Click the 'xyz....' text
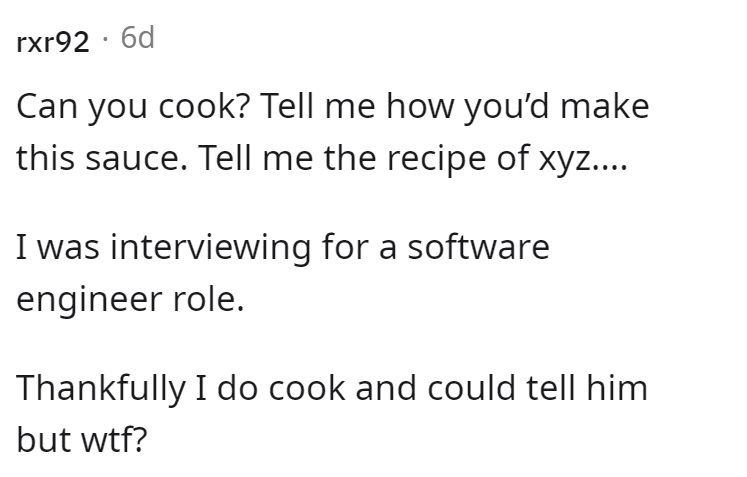The width and height of the screenshot is (747, 477). pos(583,159)
